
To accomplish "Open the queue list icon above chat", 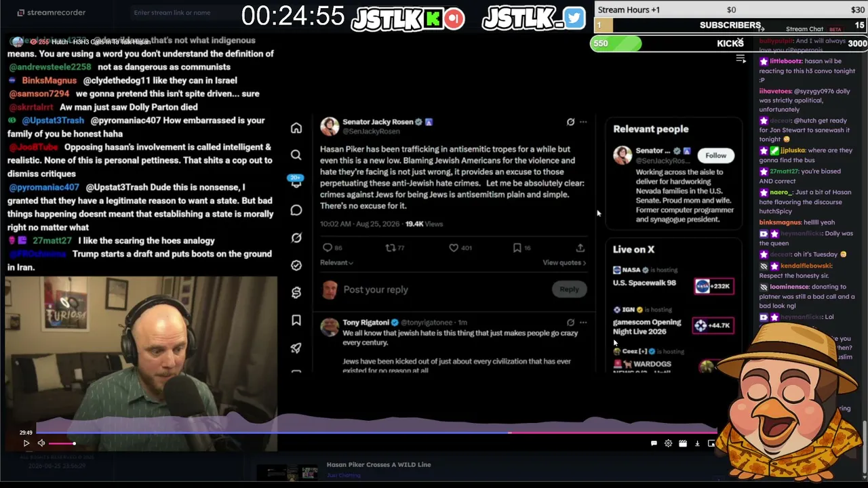I will coord(741,60).
